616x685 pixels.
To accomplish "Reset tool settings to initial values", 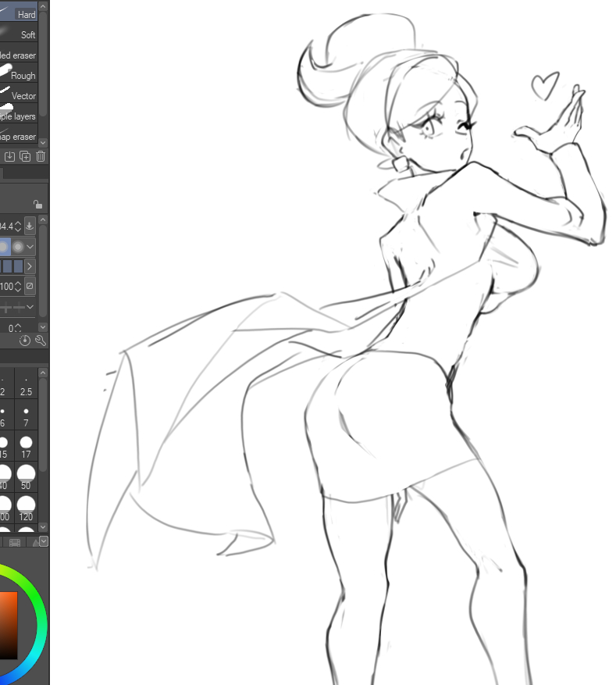I will (x=25, y=341).
